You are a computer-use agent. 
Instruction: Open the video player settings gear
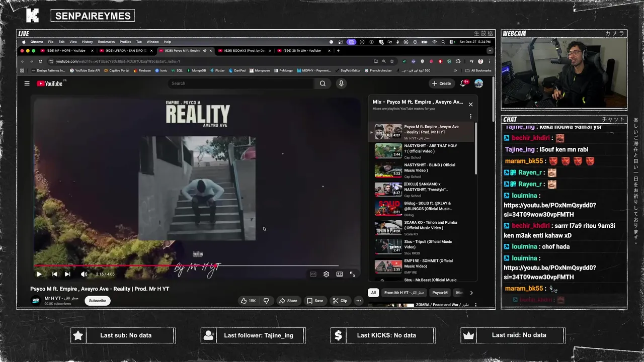(x=326, y=274)
